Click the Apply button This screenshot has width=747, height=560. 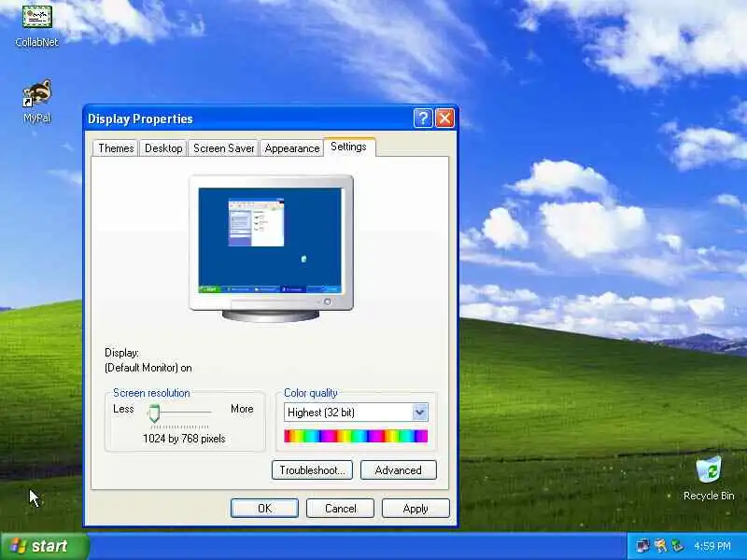pos(416,509)
